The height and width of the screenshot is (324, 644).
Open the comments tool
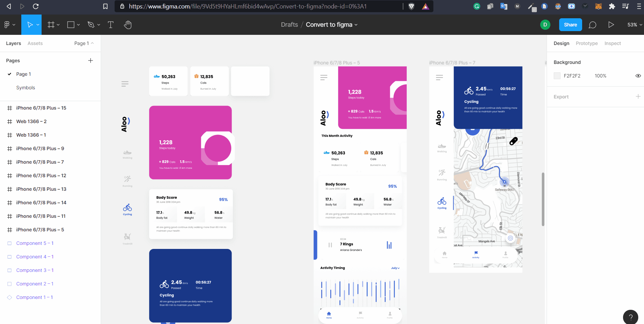[x=592, y=25]
